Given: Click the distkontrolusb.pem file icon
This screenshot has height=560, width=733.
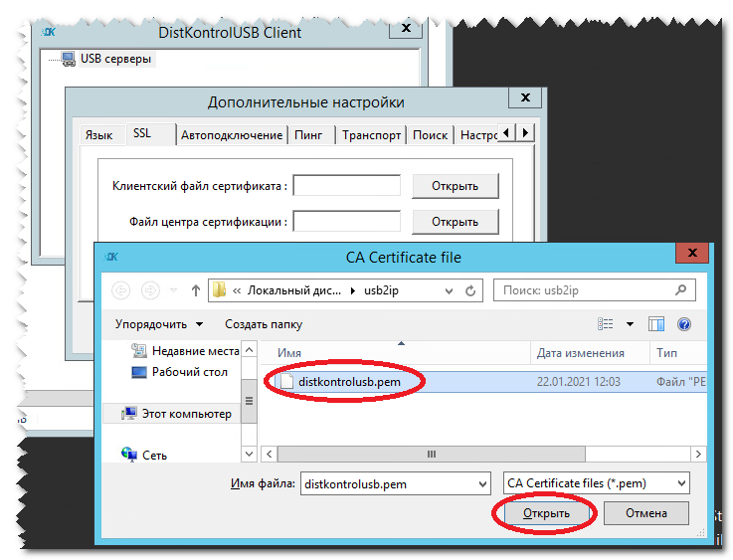Looking at the screenshot, I should coord(286,382).
